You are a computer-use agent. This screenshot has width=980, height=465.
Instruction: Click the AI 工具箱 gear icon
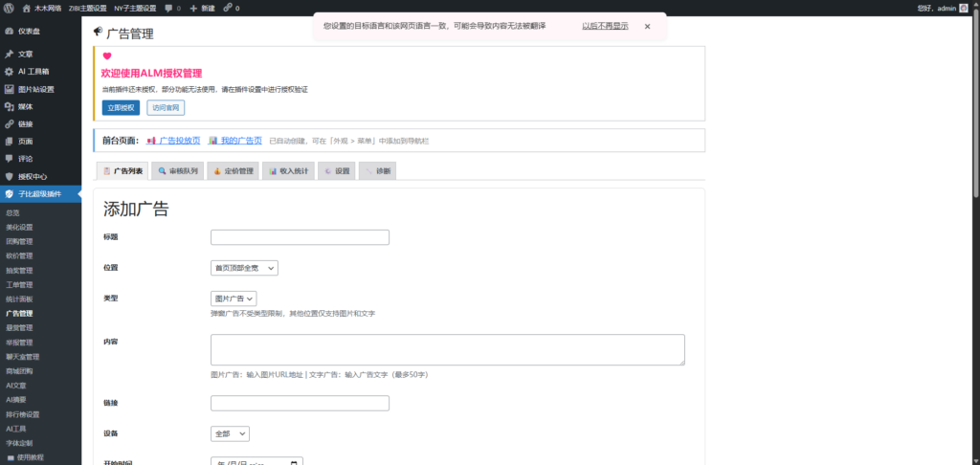click(x=10, y=72)
